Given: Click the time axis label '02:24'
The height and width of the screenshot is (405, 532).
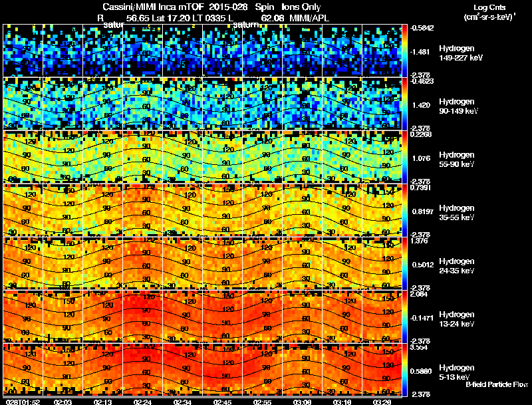Looking at the screenshot, I should point(142,402).
